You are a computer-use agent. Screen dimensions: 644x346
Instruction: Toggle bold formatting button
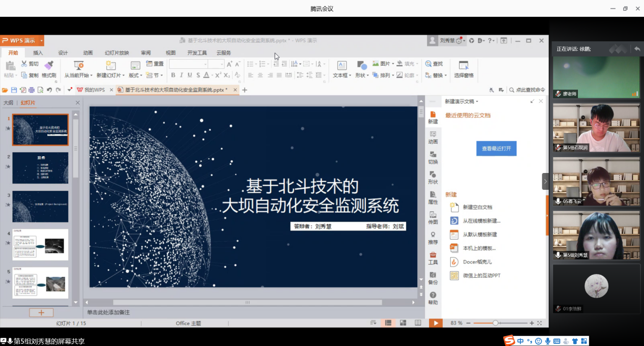(x=173, y=75)
